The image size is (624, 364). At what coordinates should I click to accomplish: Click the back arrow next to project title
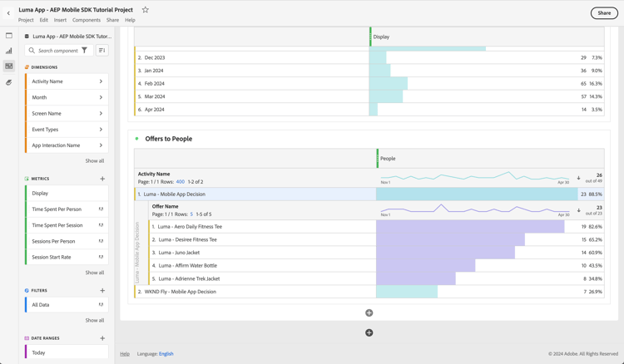(x=9, y=12)
